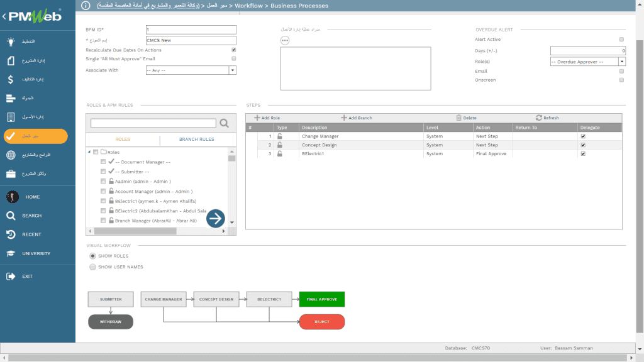644x362 pixels.
Task: Select SHOW ROLES radio button
Action: click(x=93, y=256)
